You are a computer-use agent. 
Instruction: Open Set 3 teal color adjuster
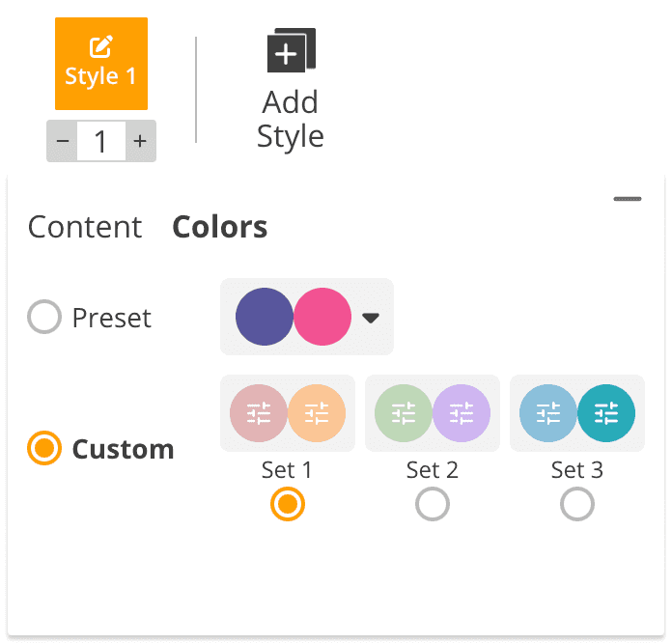tap(606, 413)
